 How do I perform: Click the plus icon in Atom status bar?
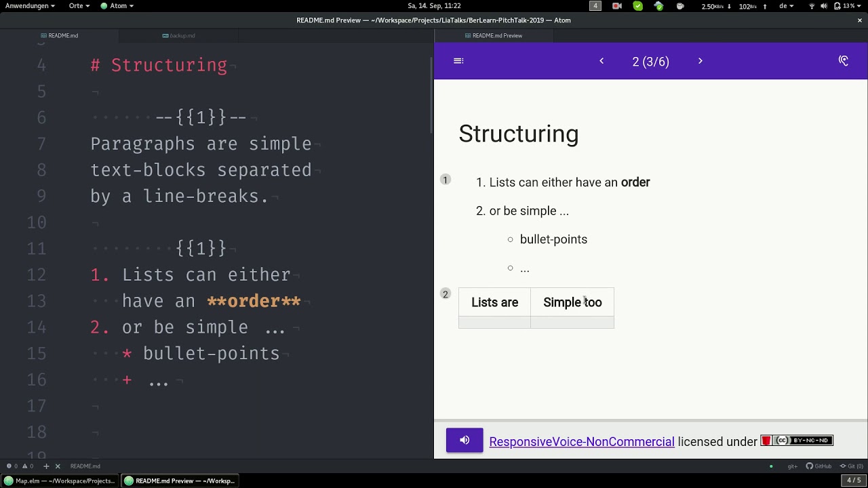coord(46,466)
